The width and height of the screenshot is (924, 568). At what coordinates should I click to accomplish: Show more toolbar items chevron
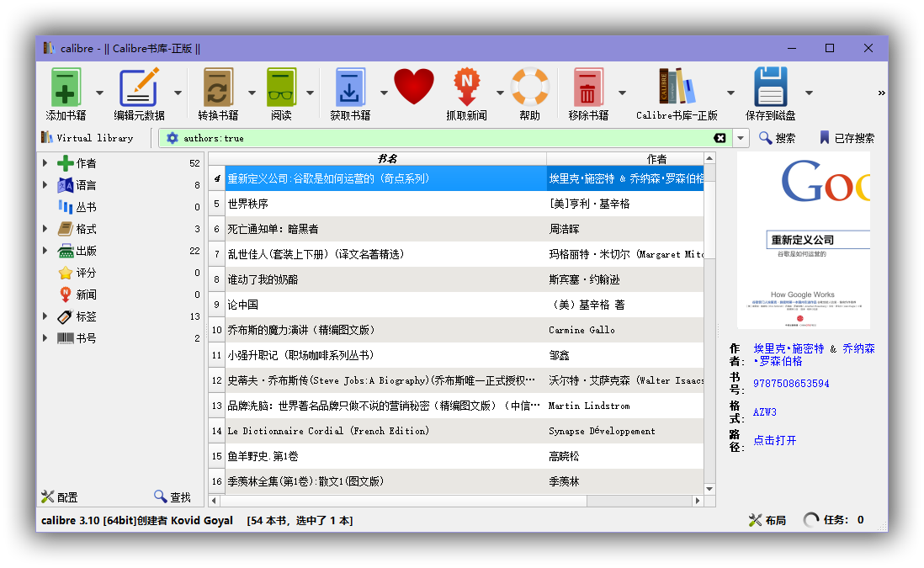[882, 93]
